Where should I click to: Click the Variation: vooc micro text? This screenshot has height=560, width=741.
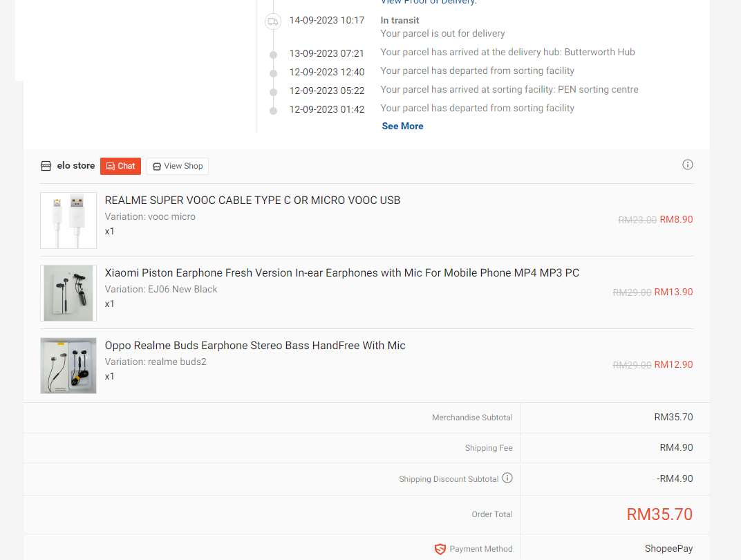pos(150,216)
